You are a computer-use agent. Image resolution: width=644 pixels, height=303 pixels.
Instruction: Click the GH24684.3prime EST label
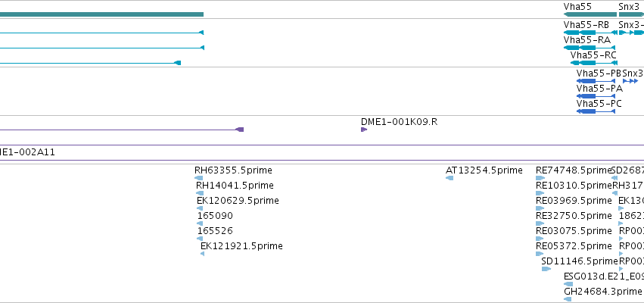point(602,292)
